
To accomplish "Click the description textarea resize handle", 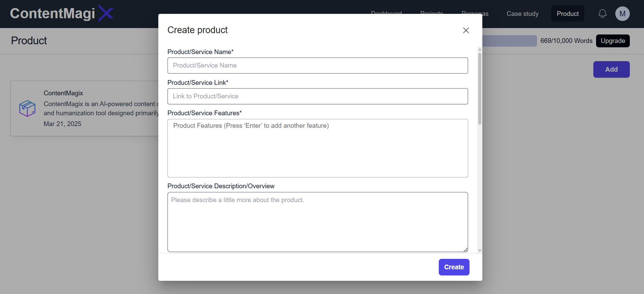I will 466,250.
